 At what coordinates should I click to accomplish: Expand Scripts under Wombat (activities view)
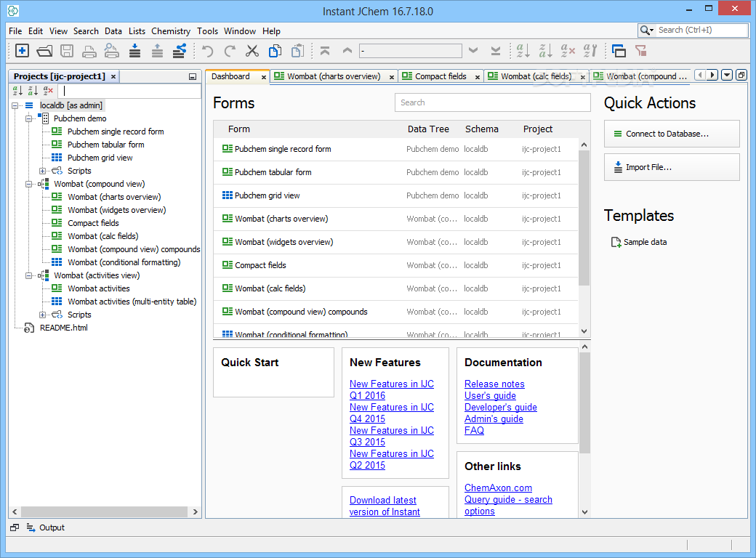coord(42,314)
